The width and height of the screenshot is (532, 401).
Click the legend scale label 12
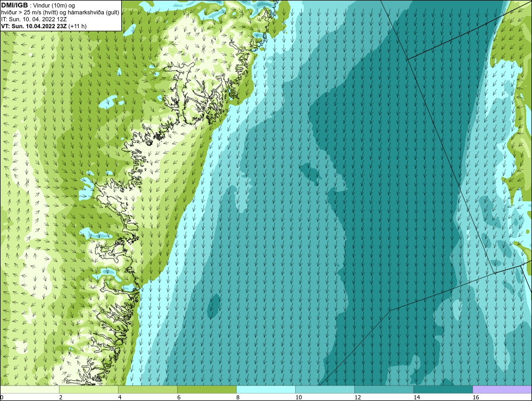coord(358,397)
